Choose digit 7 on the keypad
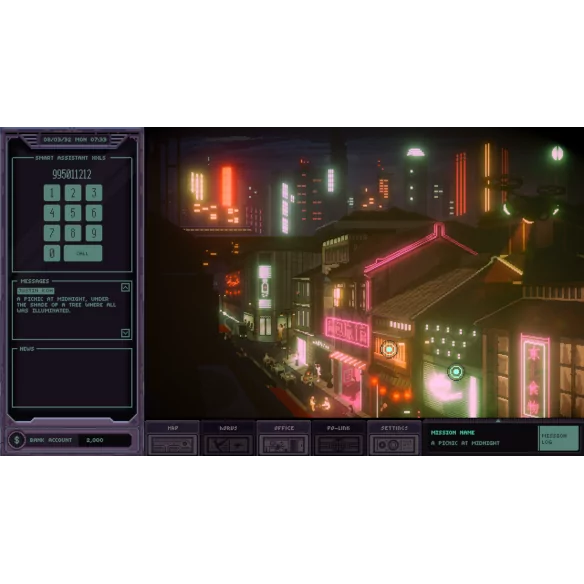 coord(52,233)
